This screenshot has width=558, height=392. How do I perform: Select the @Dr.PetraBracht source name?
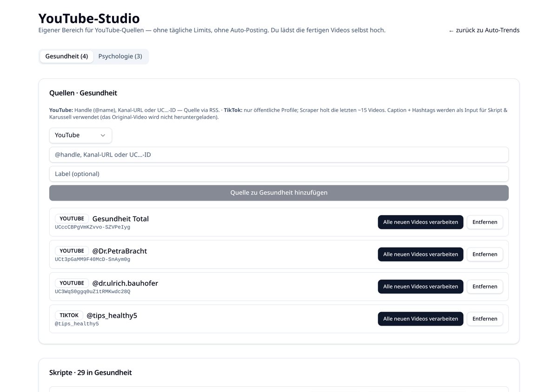click(x=120, y=251)
